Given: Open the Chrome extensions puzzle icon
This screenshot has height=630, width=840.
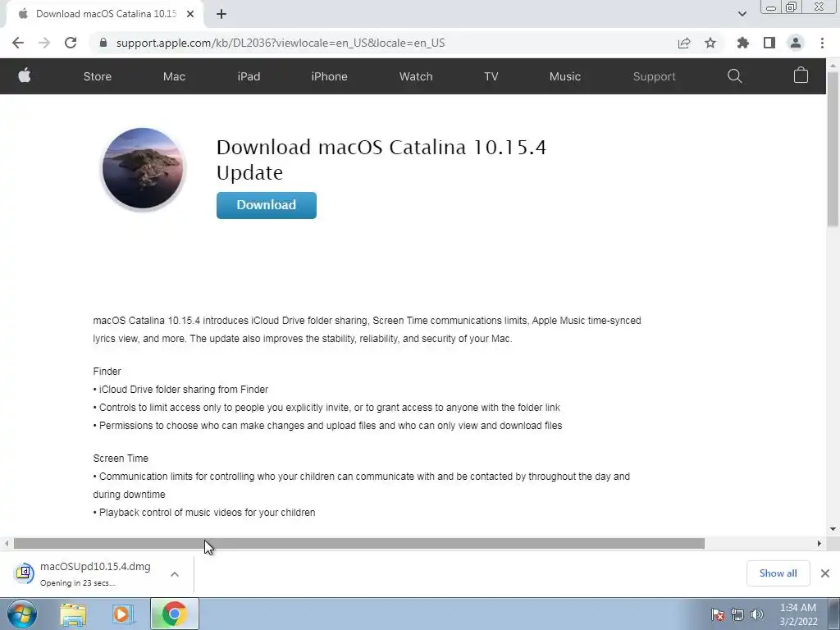Looking at the screenshot, I should (742, 43).
